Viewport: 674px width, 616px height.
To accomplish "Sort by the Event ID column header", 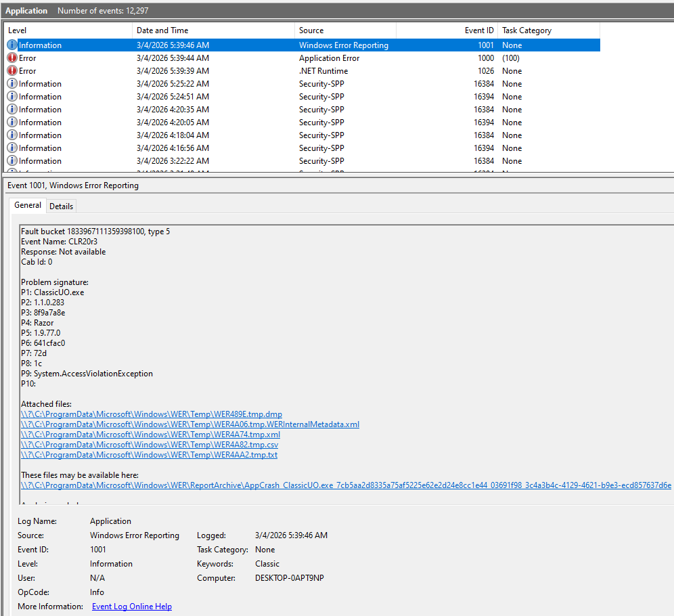I will click(447, 30).
